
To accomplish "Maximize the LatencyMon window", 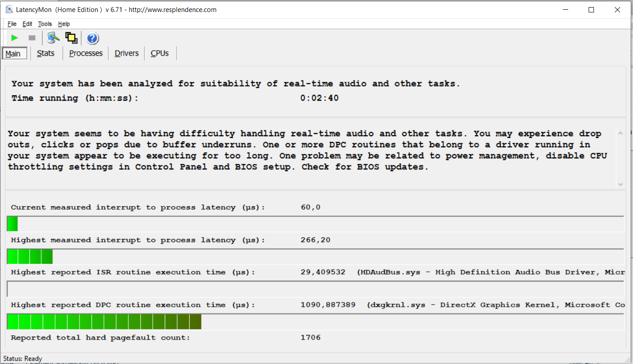I will point(591,10).
